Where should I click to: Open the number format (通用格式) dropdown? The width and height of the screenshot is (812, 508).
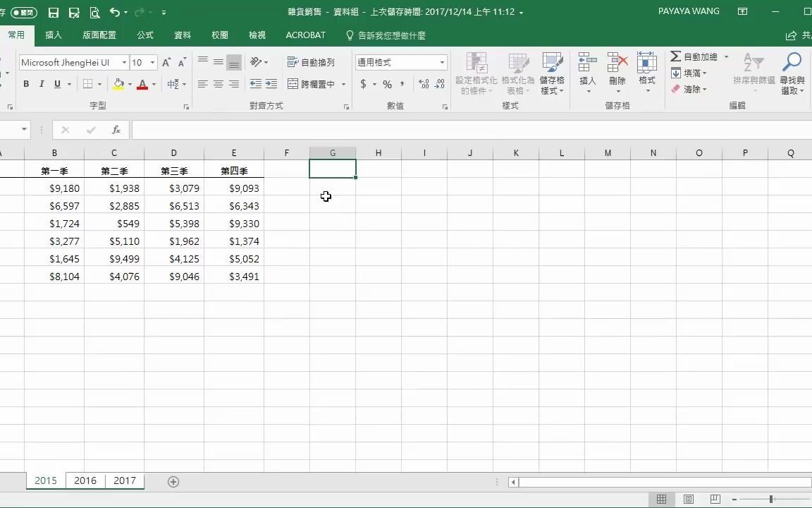(443, 62)
